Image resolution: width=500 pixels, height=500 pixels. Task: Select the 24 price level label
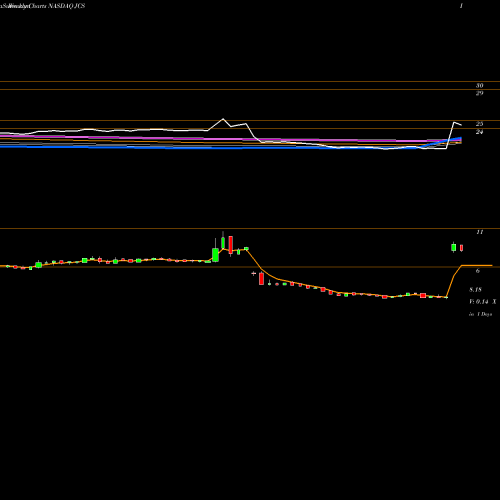479,132
